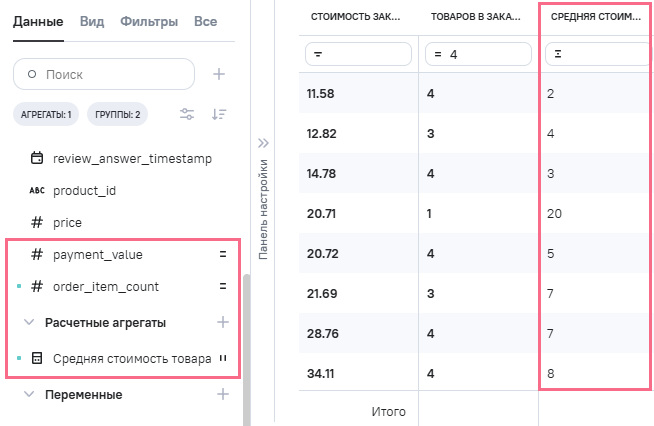Switch to the Вид tab

click(x=91, y=21)
